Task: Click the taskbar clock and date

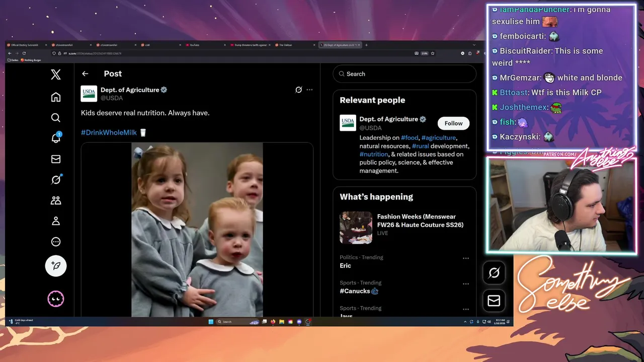Action: pyautogui.click(x=500, y=321)
